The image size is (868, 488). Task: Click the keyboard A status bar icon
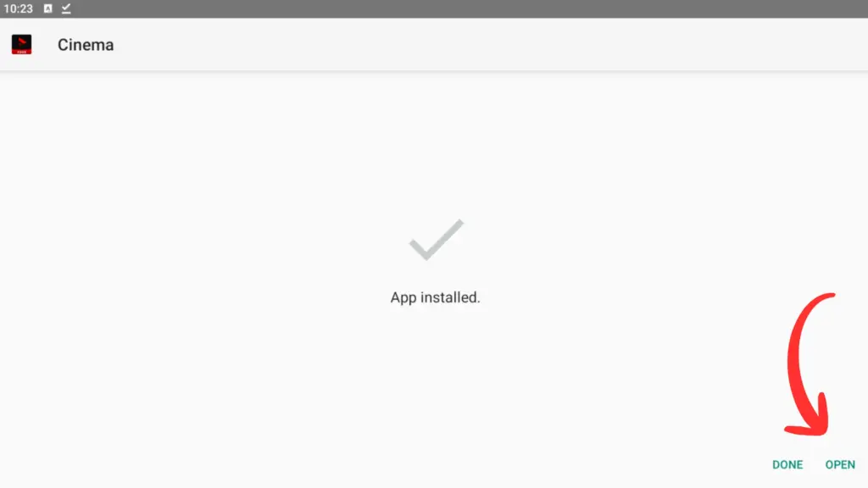click(x=48, y=8)
